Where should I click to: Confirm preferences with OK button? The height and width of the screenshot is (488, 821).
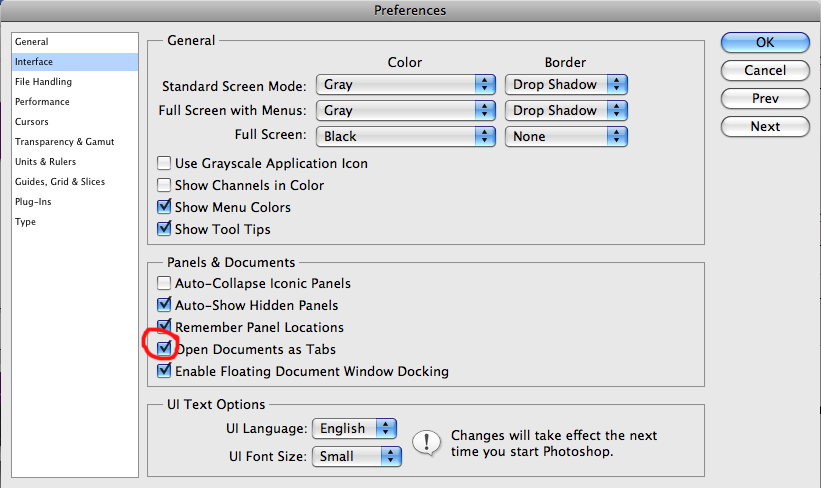(765, 42)
